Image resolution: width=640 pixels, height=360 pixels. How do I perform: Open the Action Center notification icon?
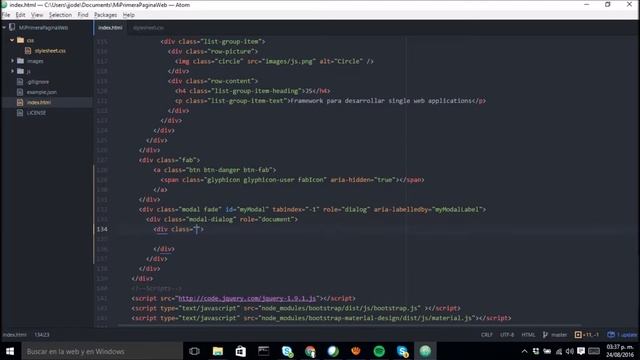[581, 351]
